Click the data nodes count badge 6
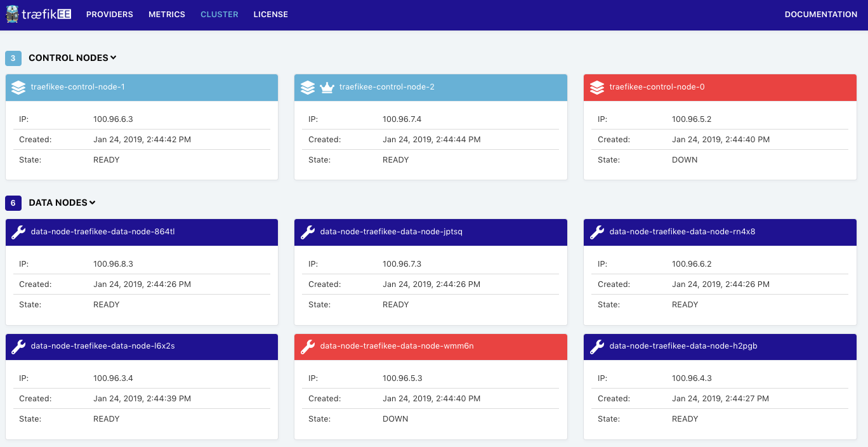868x447 pixels. [x=13, y=203]
